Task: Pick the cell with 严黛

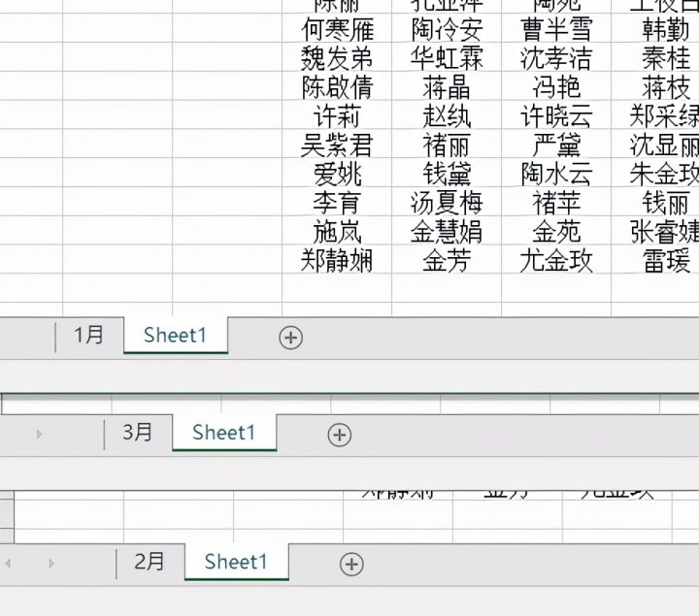Action: pyautogui.click(x=556, y=146)
